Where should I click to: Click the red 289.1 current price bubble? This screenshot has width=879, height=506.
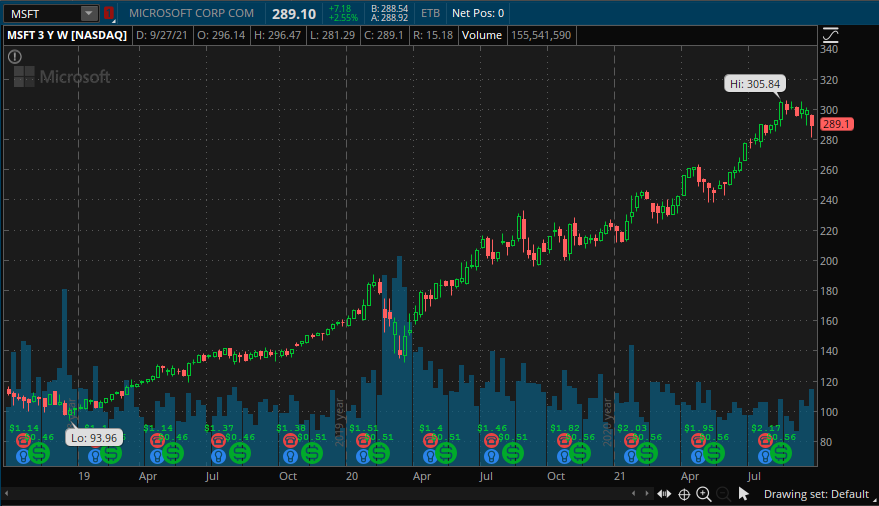[x=836, y=124]
